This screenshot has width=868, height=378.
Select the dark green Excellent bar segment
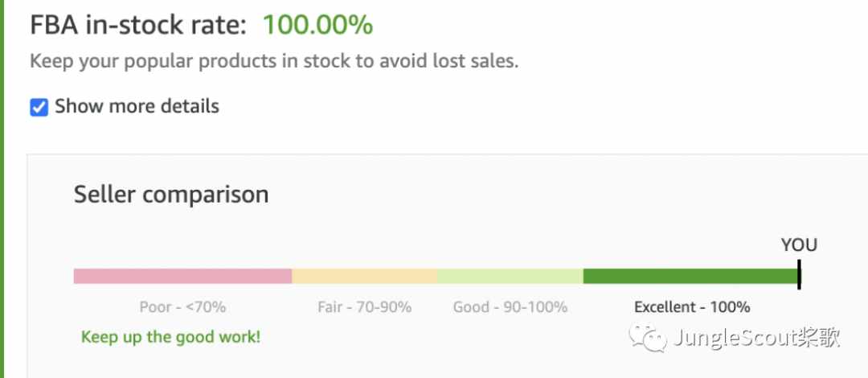coord(690,276)
